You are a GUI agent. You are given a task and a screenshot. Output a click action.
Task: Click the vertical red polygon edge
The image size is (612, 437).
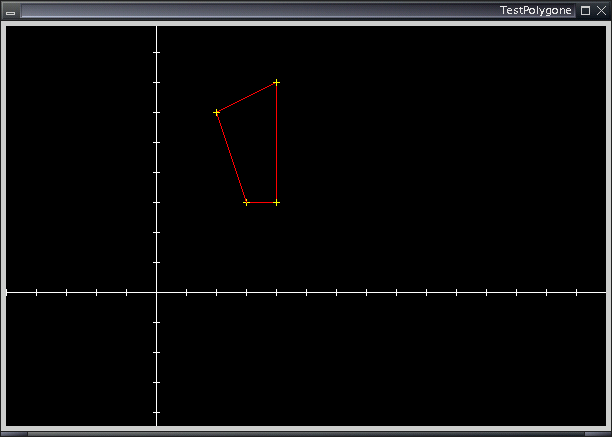[x=276, y=142]
